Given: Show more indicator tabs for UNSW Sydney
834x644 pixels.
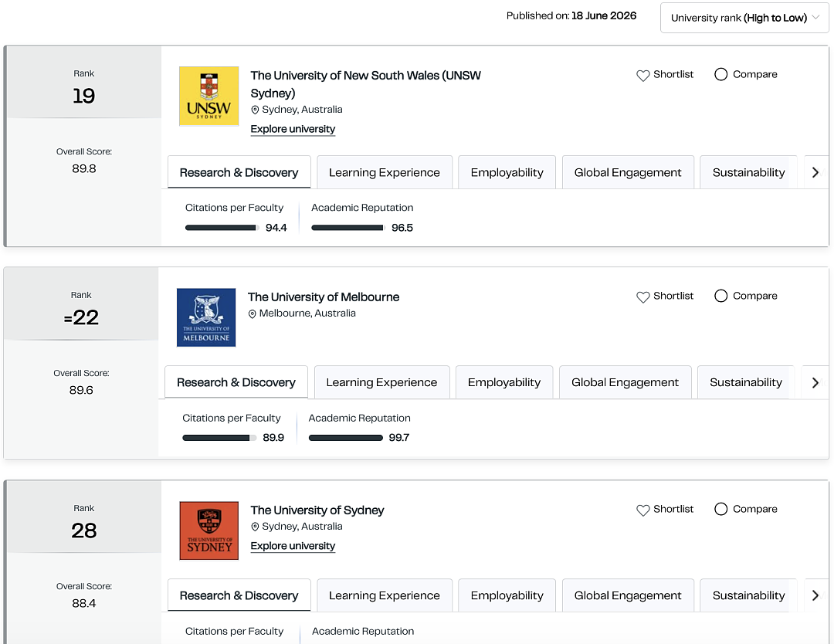Looking at the screenshot, I should click(815, 172).
